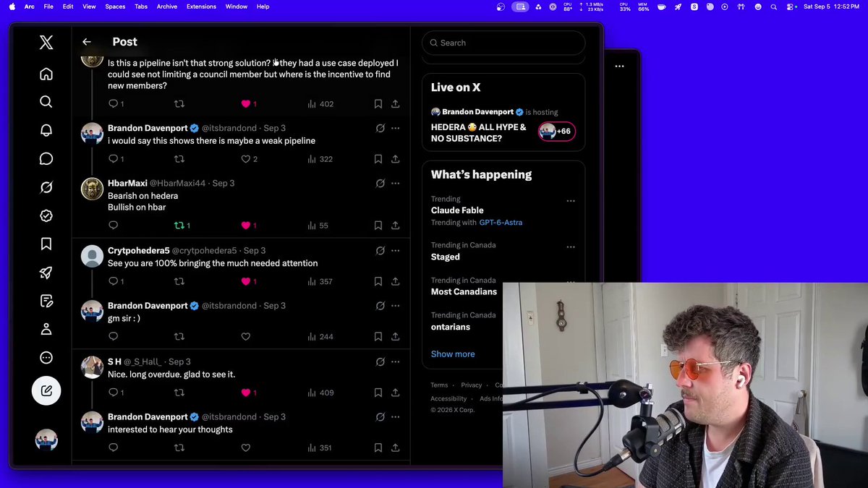Open the three-dot menu in the background window
The height and width of the screenshot is (488, 868).
[619, 66]
